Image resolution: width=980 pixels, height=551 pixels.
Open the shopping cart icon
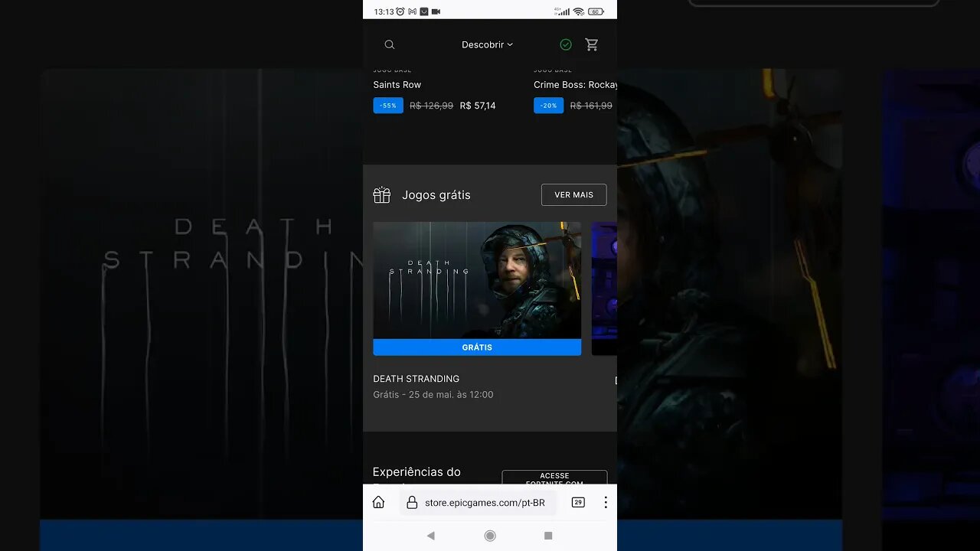(592, 44)
